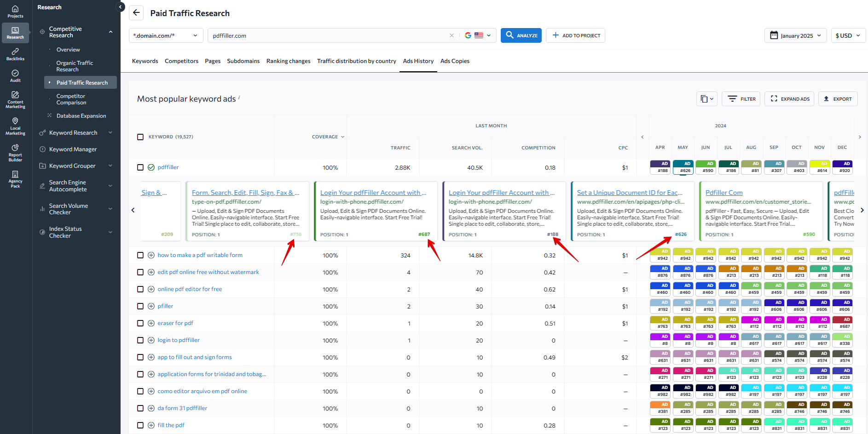Open the FILTER button
This screenshot has height=434, width=868.
[741, 99]
